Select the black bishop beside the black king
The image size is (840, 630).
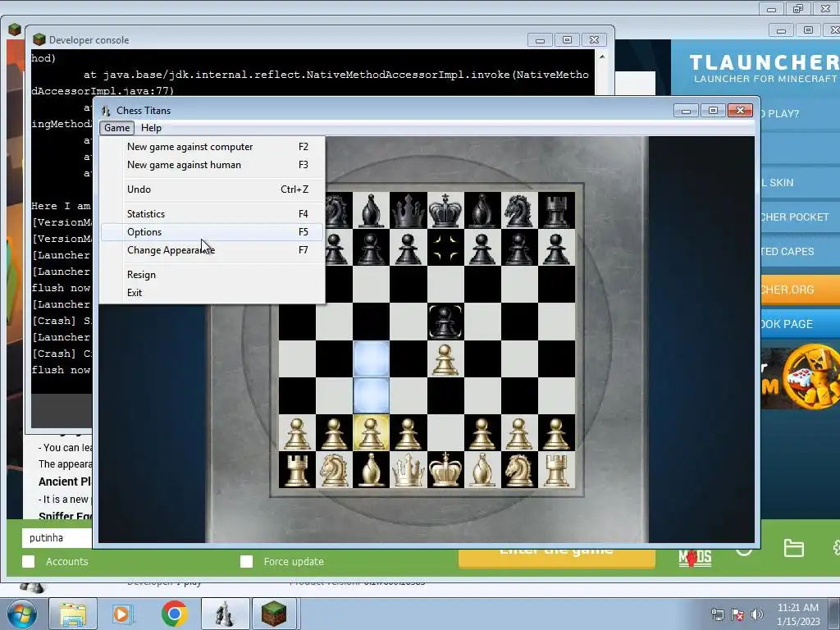[482, 211]
